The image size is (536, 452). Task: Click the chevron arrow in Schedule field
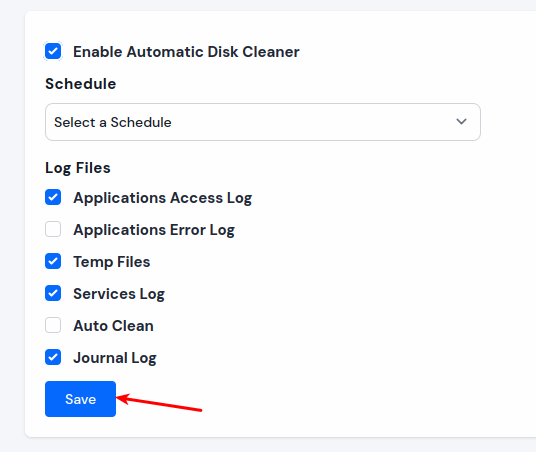tap(461, 122)
